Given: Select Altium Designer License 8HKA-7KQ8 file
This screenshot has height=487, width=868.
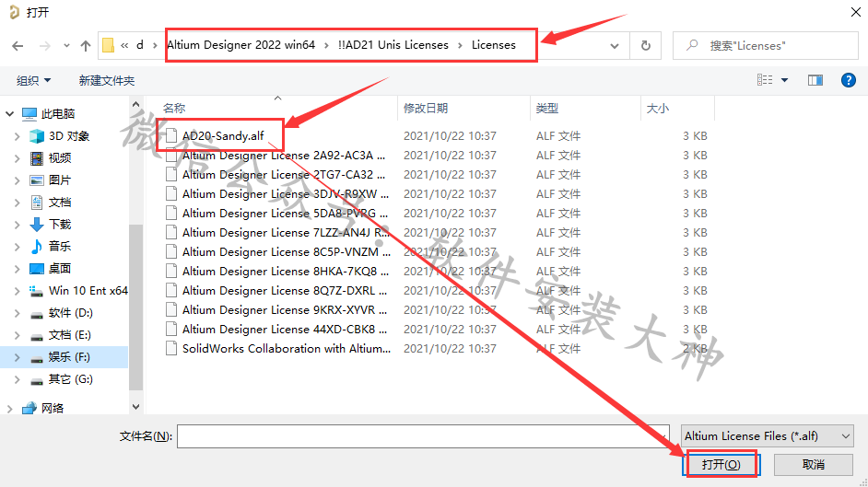Looking at the screenshot, I should (x=285, y=272).
